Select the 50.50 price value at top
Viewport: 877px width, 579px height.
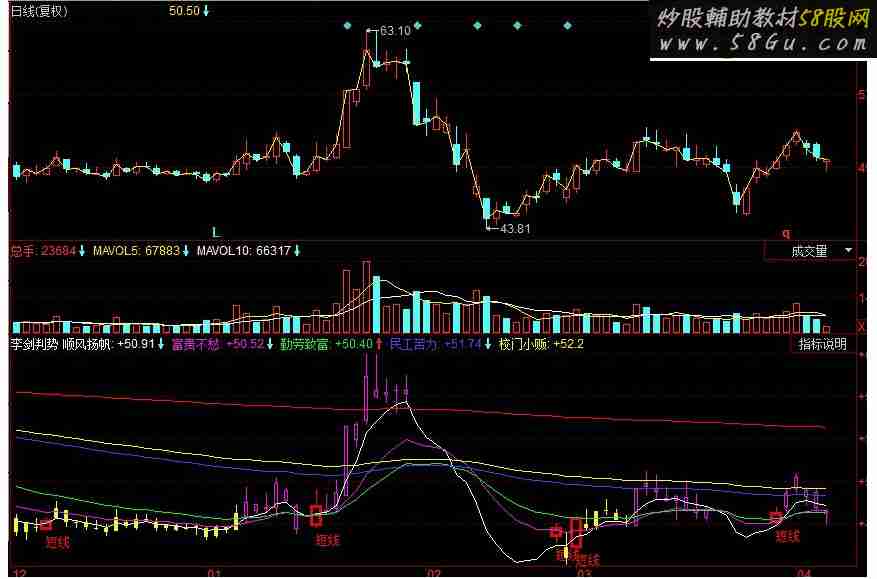click(184, 11)
